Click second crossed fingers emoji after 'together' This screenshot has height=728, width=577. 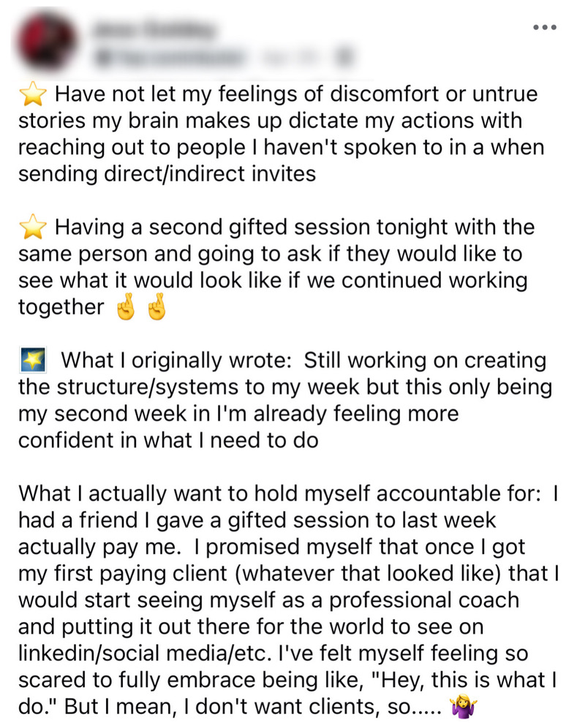(156, 306)
